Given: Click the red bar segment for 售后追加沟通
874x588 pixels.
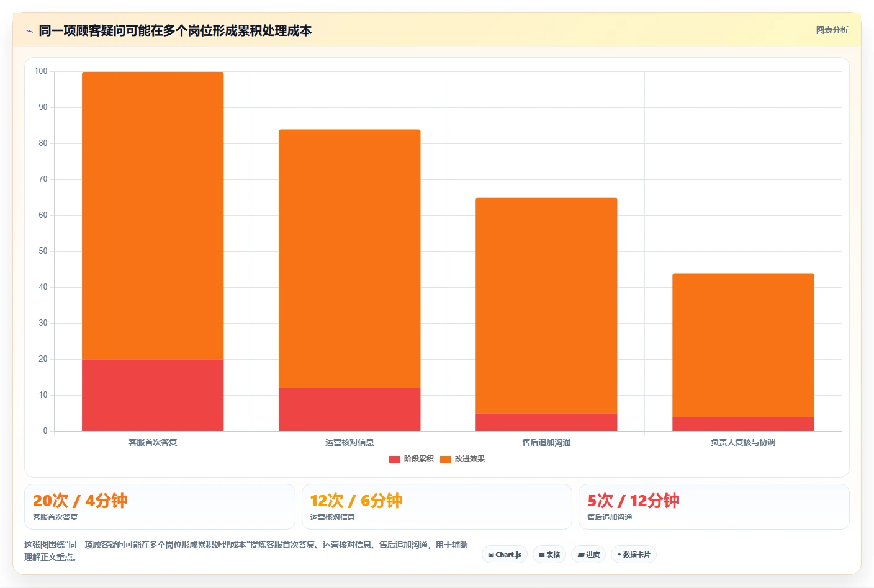Looking at the screenshot, I should [546, 422].
